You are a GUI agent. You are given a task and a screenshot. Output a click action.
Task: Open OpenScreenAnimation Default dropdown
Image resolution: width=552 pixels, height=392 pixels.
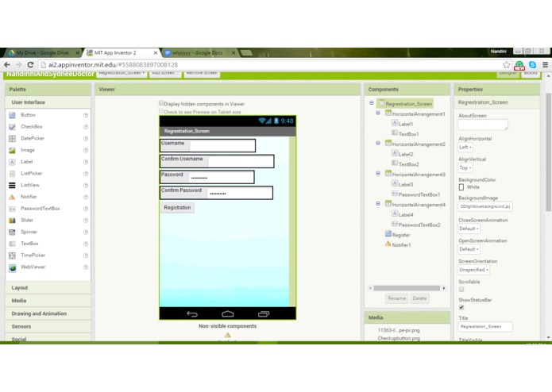pos(469,249)
